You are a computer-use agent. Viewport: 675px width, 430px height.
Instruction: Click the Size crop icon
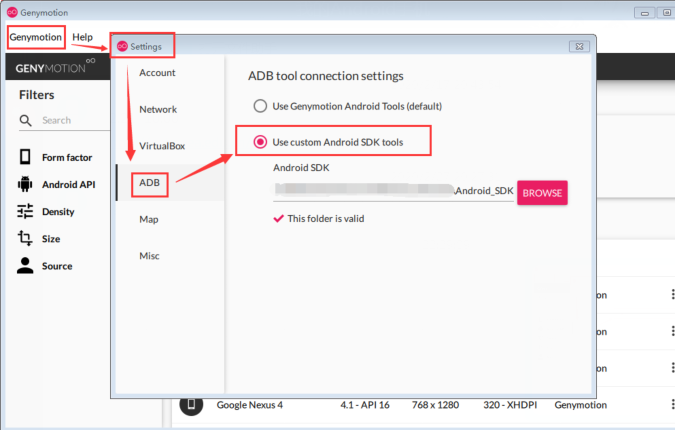[x=25, y=238]
